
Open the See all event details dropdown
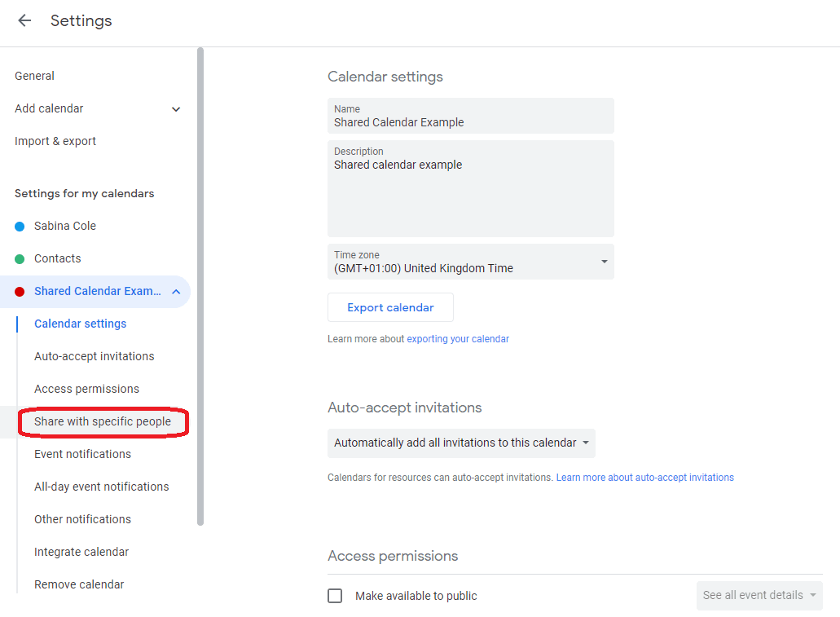(x=759, y=596)
